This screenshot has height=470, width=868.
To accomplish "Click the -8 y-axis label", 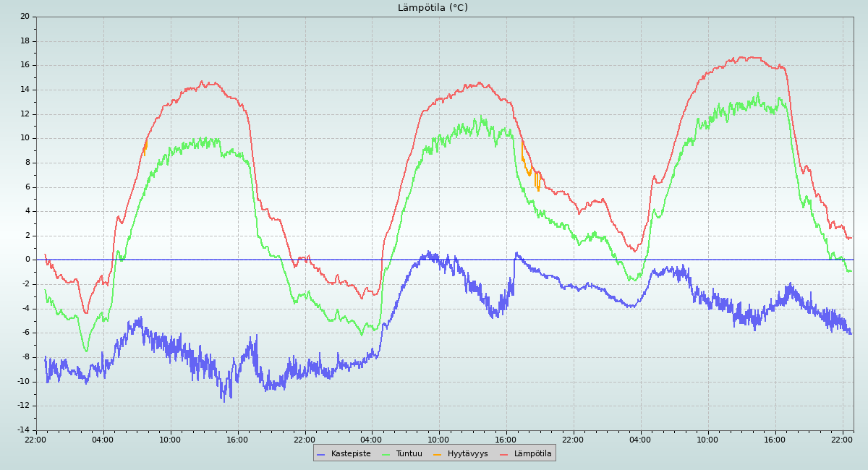I will click(x=25, y=357).
